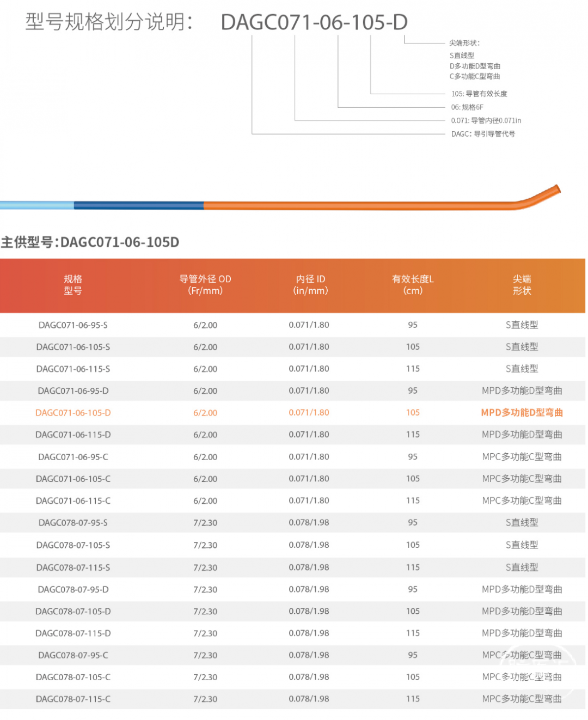Click the column header 有效长度L (cm)
Image resolution: width=588 pixels, height=720 pixels.
tap(413, 285)
